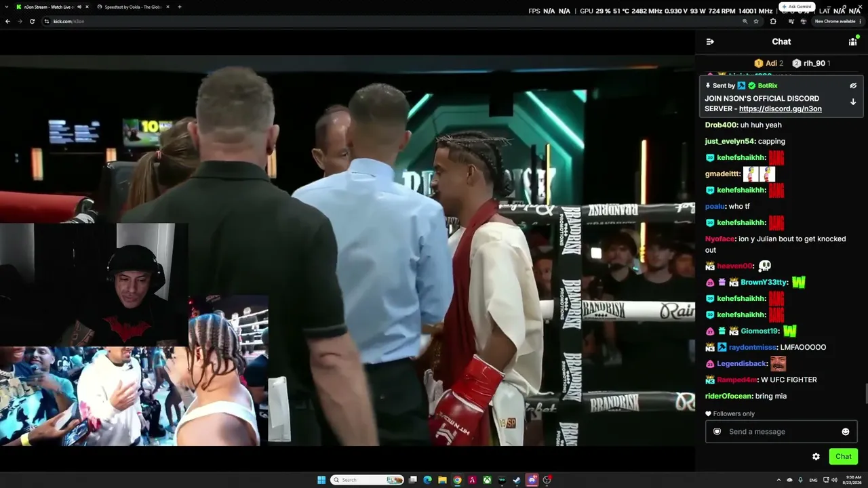
Task: Click username heaven00 in chat
Action: pyautogui.click(x=734, y=266)
